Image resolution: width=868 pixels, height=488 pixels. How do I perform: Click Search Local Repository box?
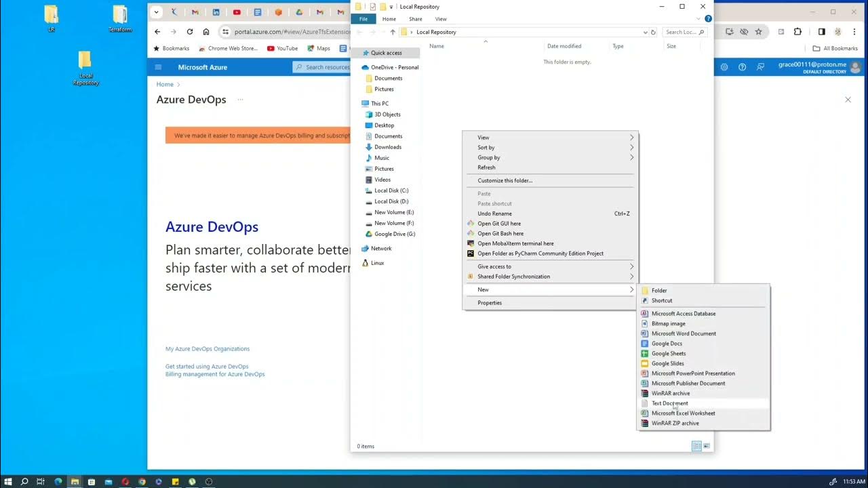point(684,32)
